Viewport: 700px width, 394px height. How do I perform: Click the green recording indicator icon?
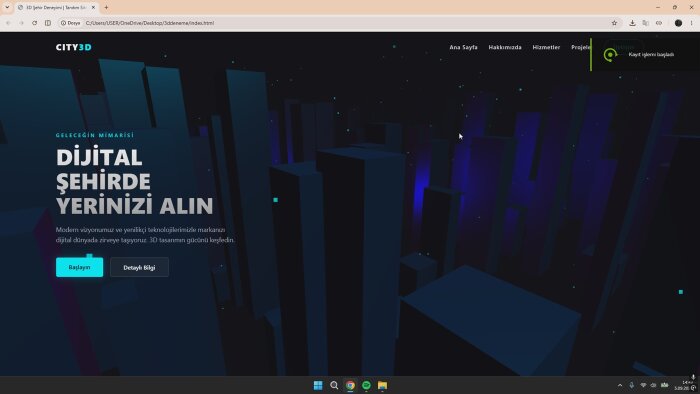click(x=610, y=55)
